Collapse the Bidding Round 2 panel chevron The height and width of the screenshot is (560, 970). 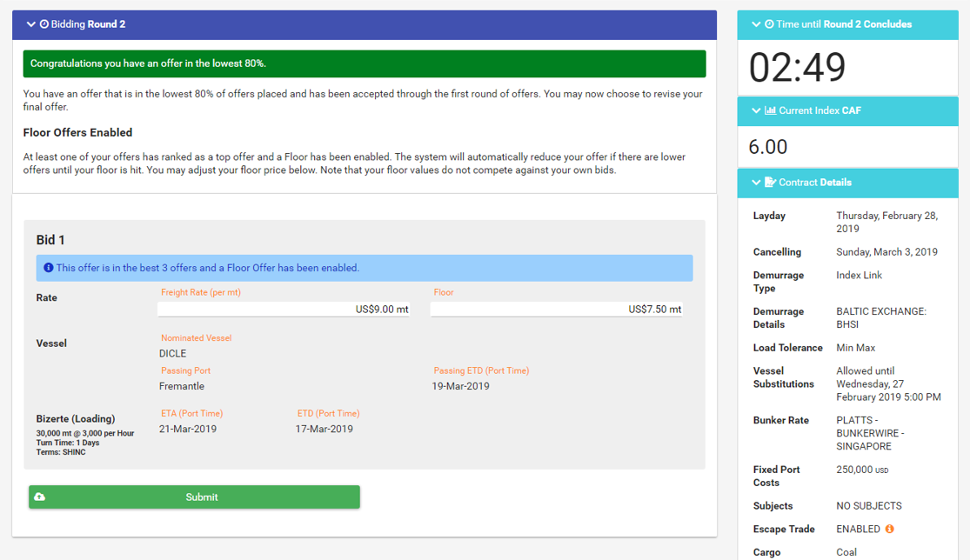click(x=31, y=24)
